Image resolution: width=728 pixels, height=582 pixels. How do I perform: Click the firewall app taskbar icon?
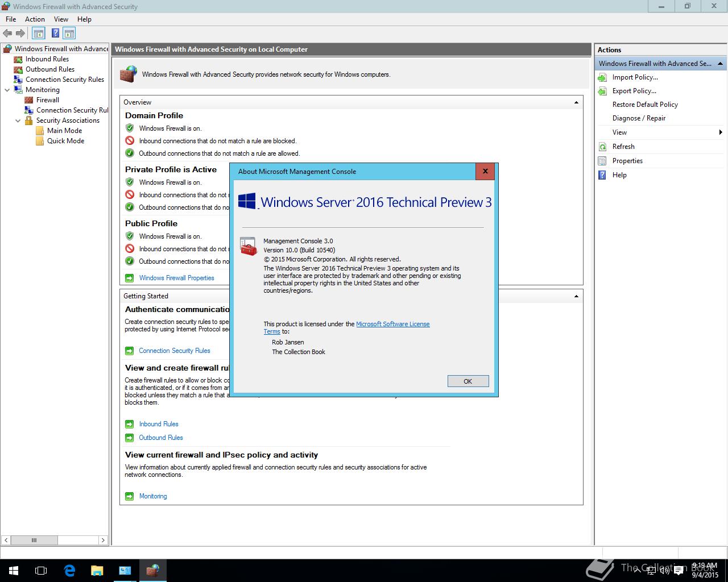(x=152, y=571)
